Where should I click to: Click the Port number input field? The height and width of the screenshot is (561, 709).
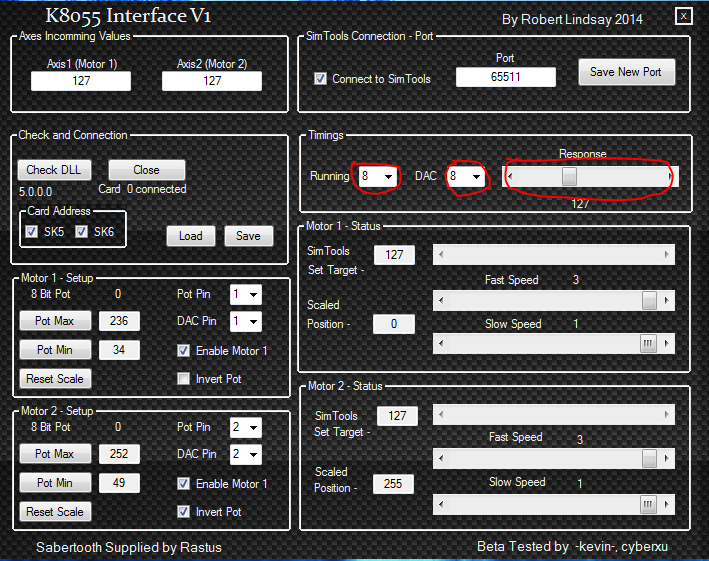[x=506, y=77]
